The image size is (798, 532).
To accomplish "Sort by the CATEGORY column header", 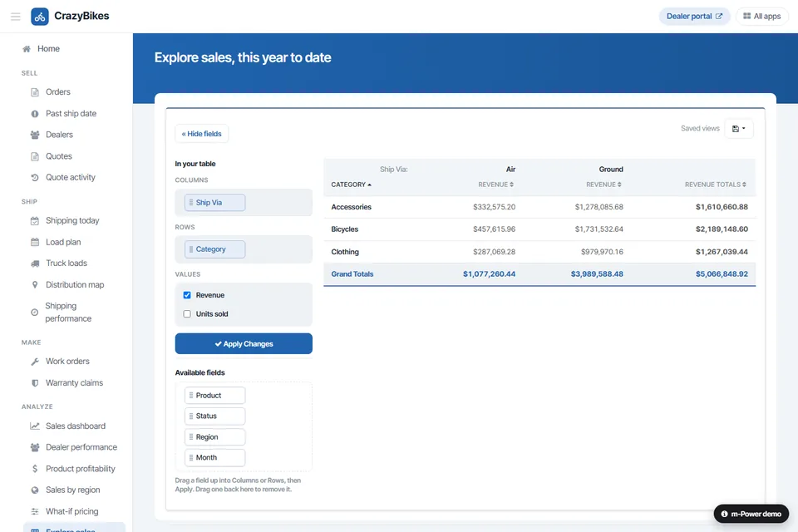I will pyautogui.click(x=351, y=185).
